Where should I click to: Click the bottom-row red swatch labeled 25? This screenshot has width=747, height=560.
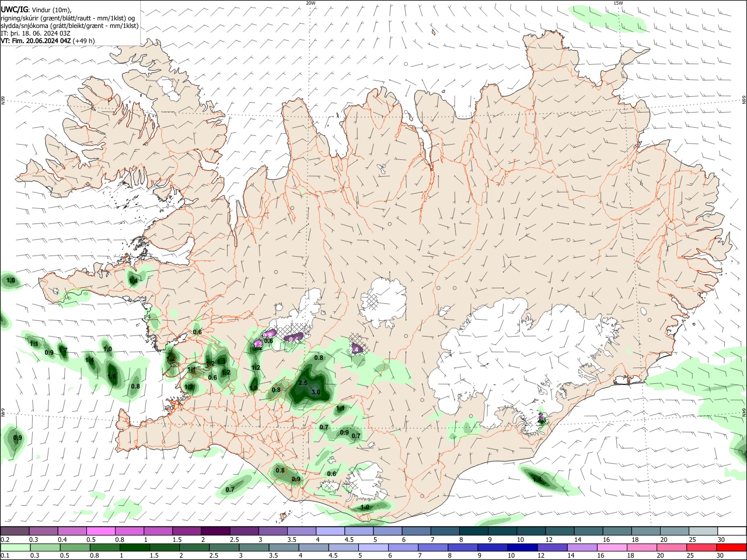701,547
